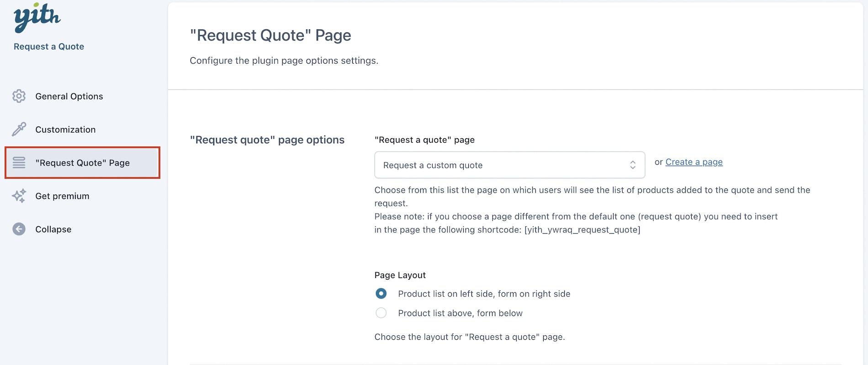Click the "Request Quote" Page main heading
The height and width of the screenshot is (365, 868).
point(270,35)
